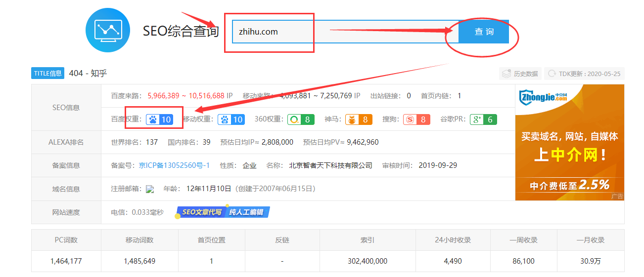644x277 pixels.
Task: Click the SEO tool chart logo icon
Action: tap(108, 30)
